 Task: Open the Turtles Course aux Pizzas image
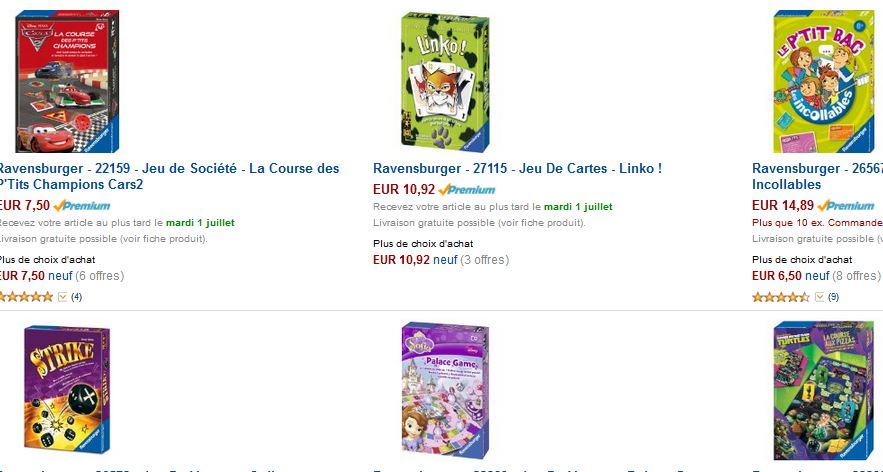[x=823, y=390]
